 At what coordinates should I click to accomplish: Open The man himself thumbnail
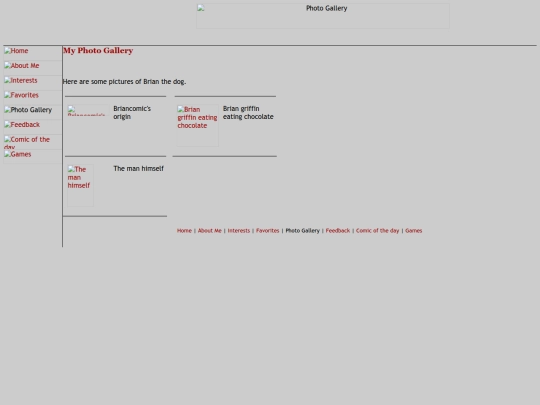[x=80, y=186]
